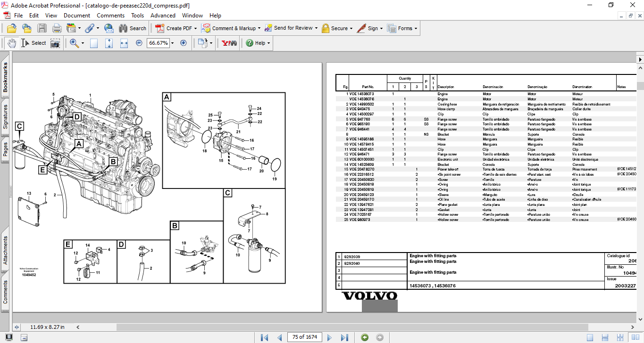Screen dimensions: 644x343
Task: Click the Save disk icon
Action: point(42,28)
